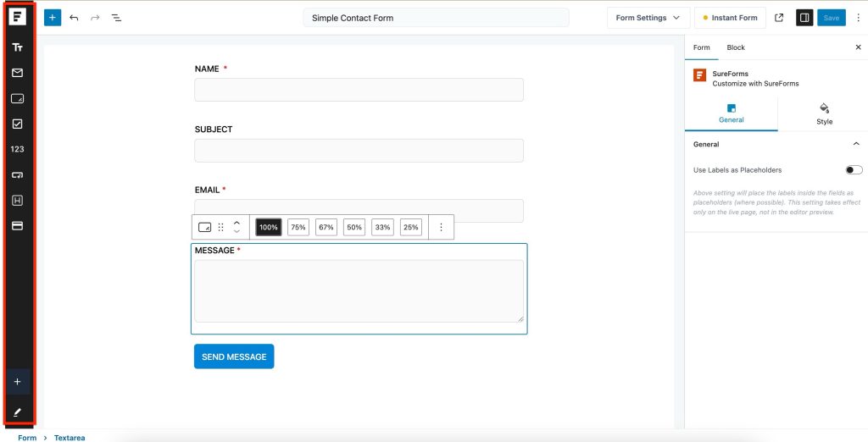Open block toolbar more options
Image resolution: width=868 pixels, height=442 pixels.
441,228
